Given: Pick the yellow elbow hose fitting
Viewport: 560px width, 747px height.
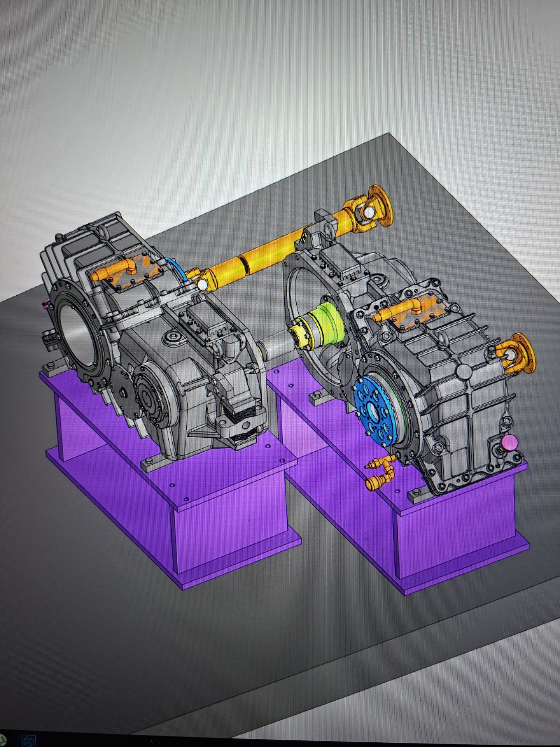Looking at the screenshot, I should (x=380, y=471).
